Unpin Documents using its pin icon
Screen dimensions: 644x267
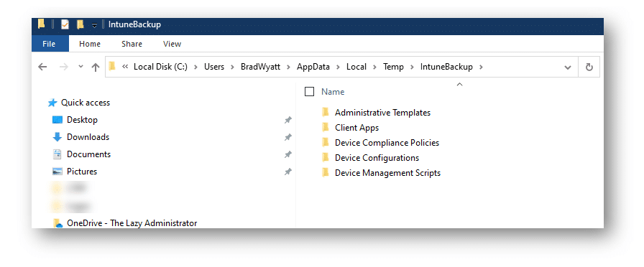pos(288,154)
